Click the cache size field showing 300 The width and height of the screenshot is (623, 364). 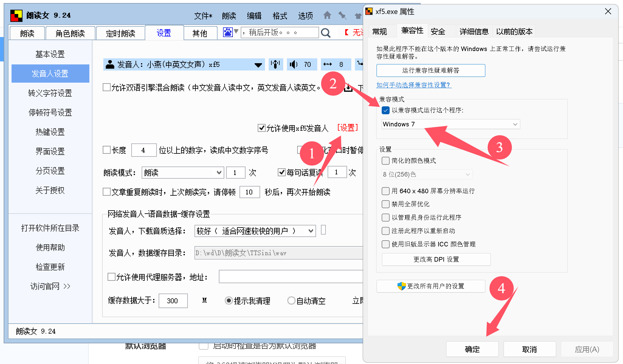coord(173,300)
